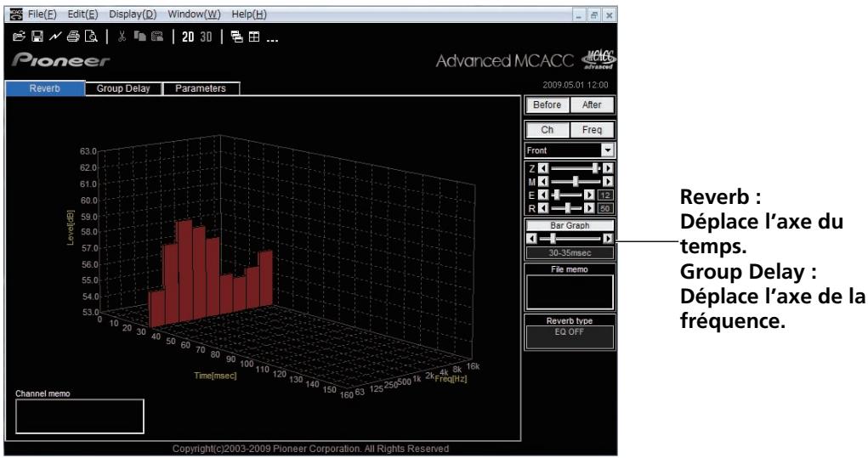This screenshot has width=868, height=458.
Task: Open the Window menu
Action: (194, 14)
